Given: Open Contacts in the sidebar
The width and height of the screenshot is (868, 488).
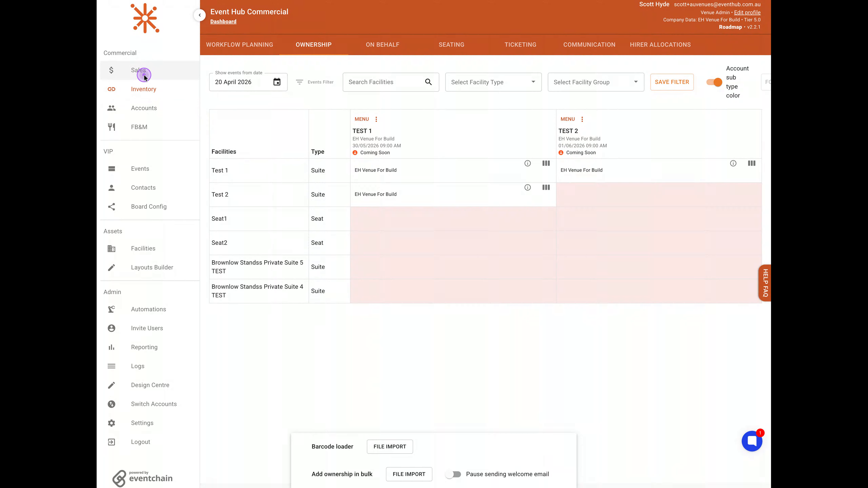Looking at the screenshot, I should tap(150, 188).
